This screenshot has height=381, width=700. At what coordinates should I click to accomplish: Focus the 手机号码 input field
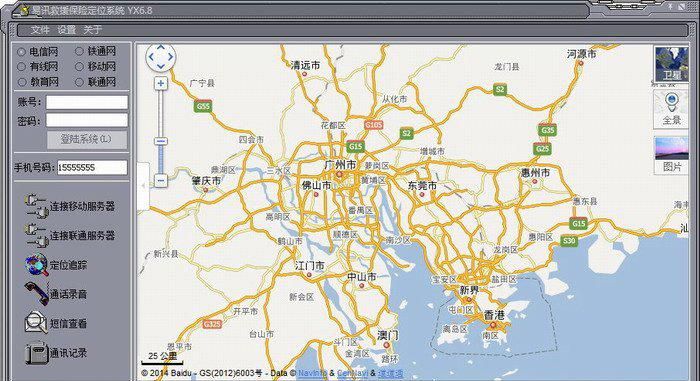pos(92,167)
